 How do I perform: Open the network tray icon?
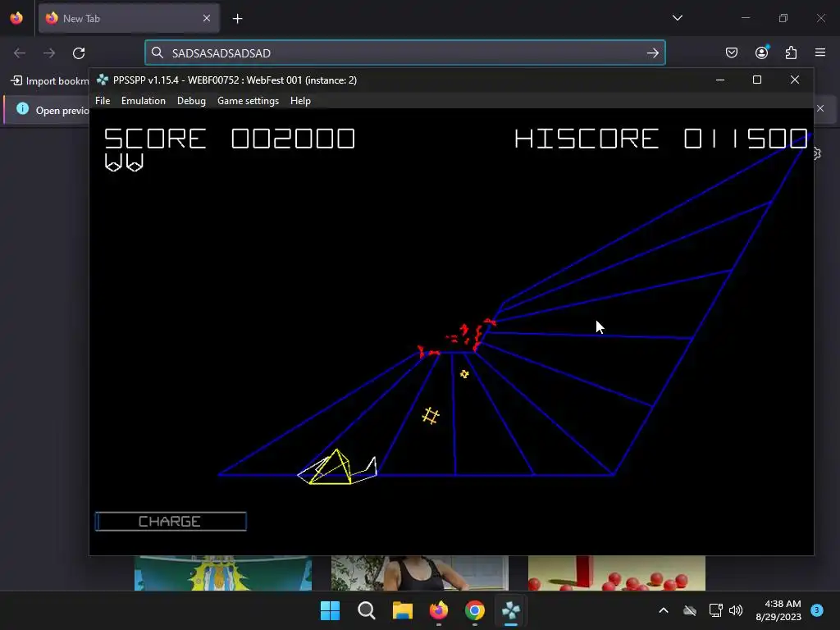point(715,610)
